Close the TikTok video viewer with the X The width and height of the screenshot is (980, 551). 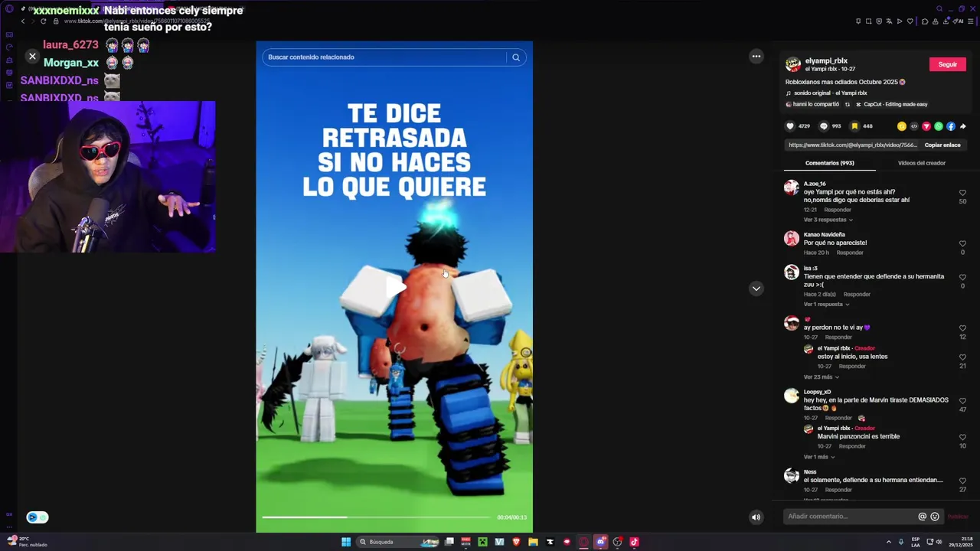click(x=32, y=57)
